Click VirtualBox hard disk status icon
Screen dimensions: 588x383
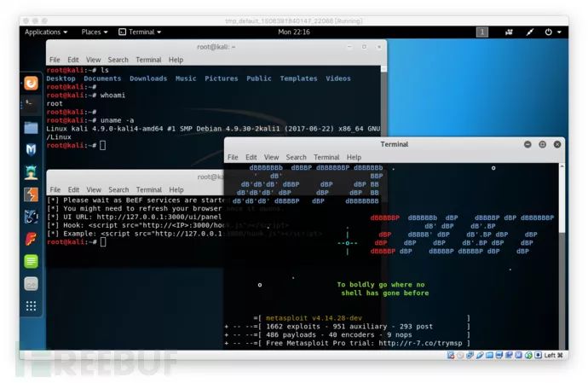tap(451, 355)
